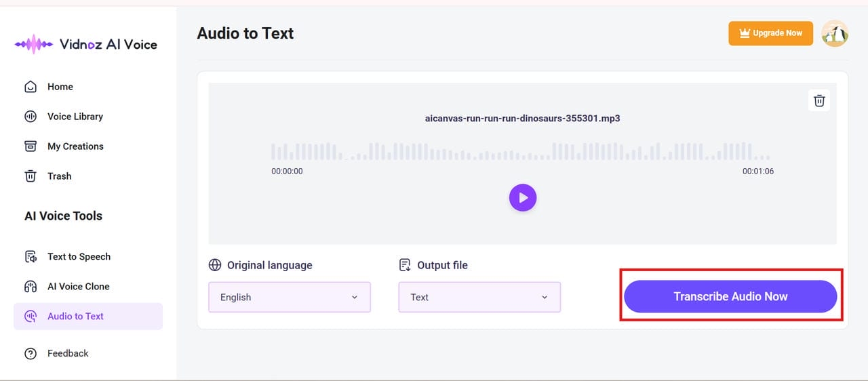Click the audio file name aicanvas-run-run-run-dinosaurs-355301.mp3
868x381 pixels.
(x=522, y=118)
